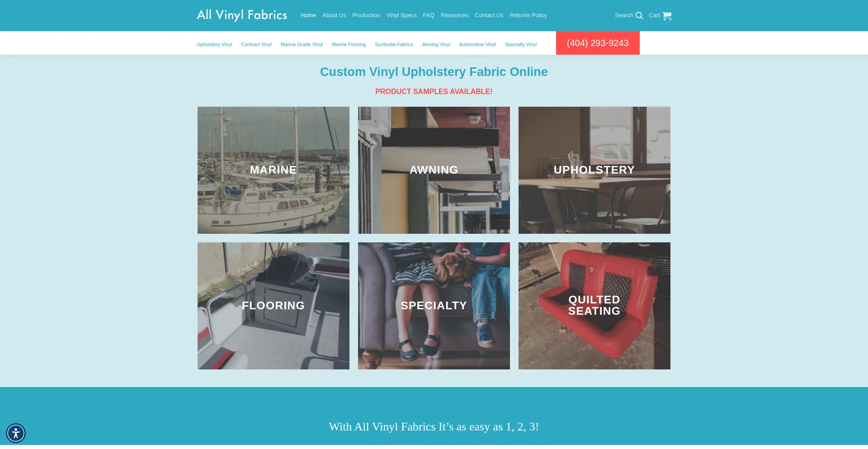Select the Upholstery category tile
The width and height of the screenshot is (868, 449).
coord(594,170)
